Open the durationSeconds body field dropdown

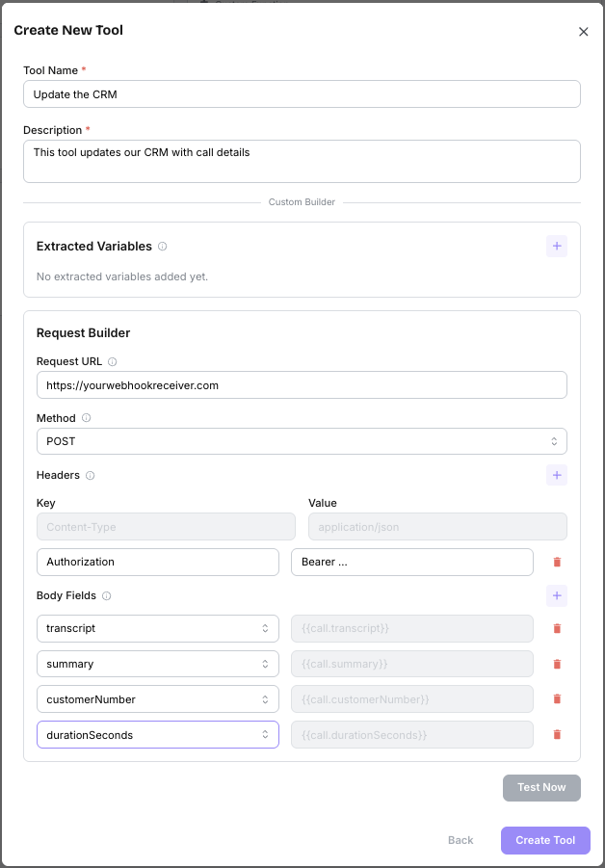coord(158,735)
